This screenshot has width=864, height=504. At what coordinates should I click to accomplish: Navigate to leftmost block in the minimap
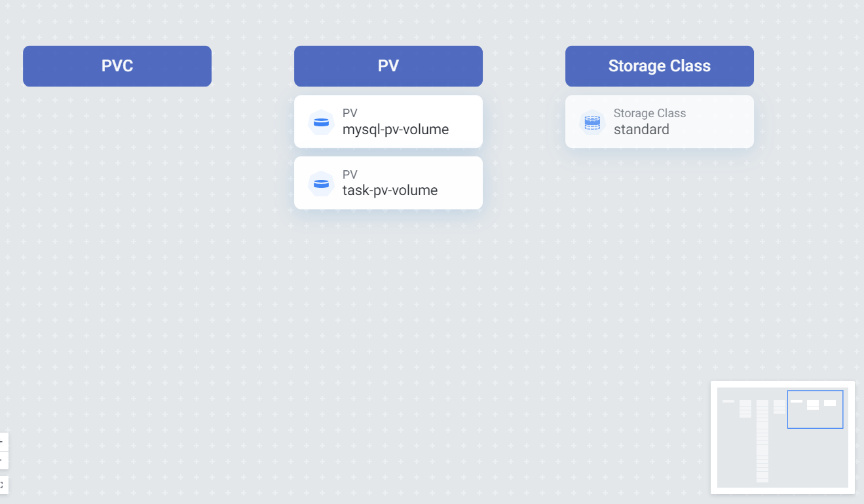coord(728,401)
